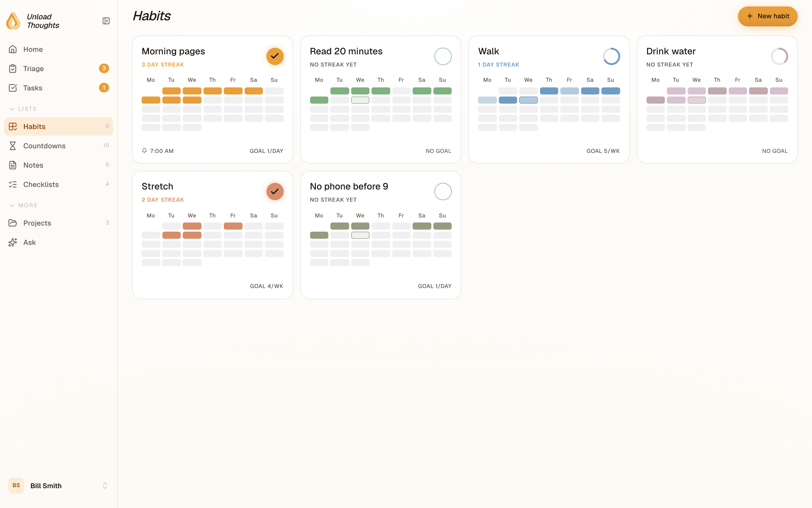Screen dimensions: 812x508
Task: Mark Read 20 minutes as done
Action: (443, 56)
